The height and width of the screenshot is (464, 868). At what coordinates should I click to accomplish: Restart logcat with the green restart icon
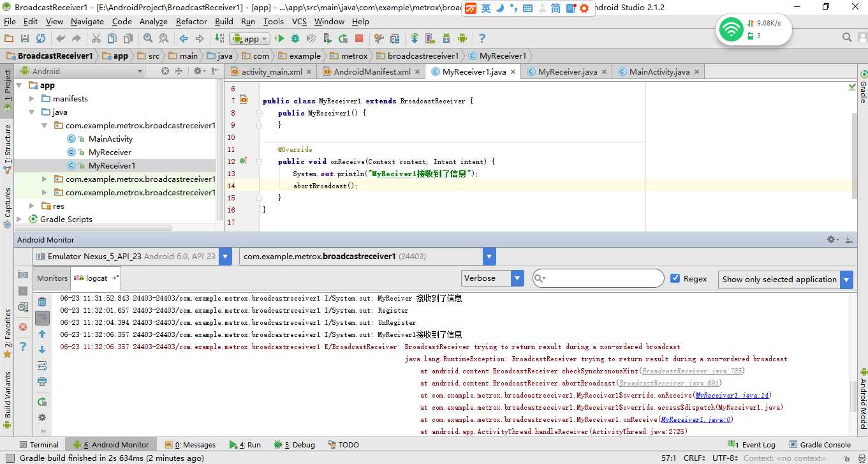pyautogui.click(x=42, y=401)
